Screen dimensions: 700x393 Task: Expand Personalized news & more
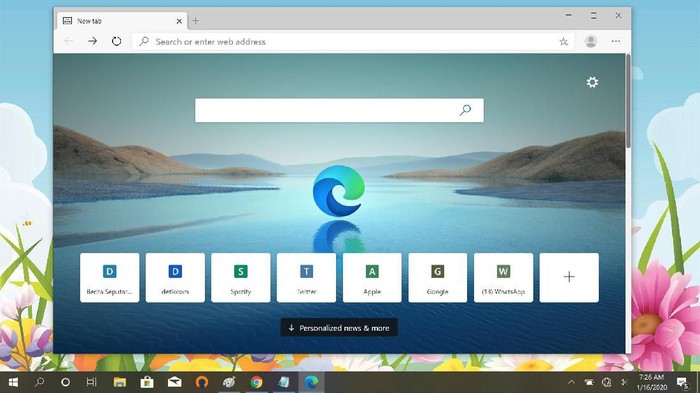tap(339, 328)
